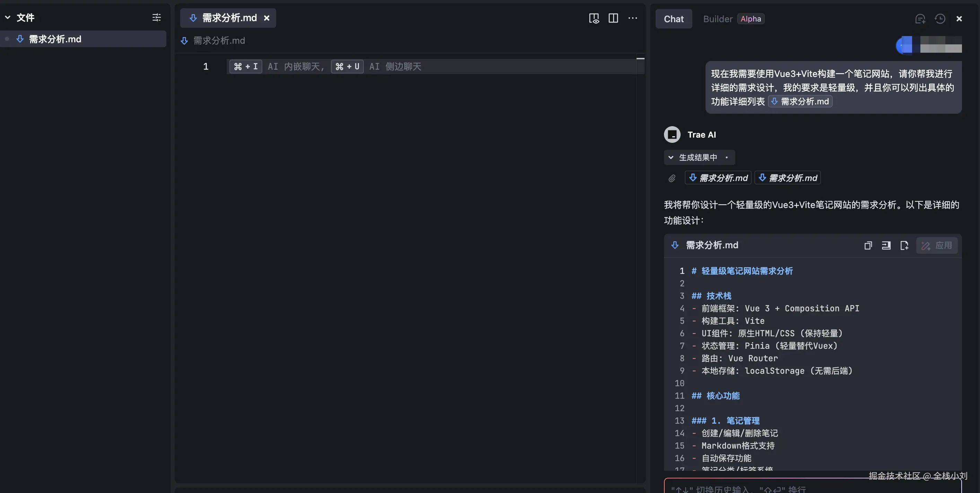The height and width of the screenshot is (493, 980).
Task: Close the 需求分析.md editor tab
Action: coord(267,18)
